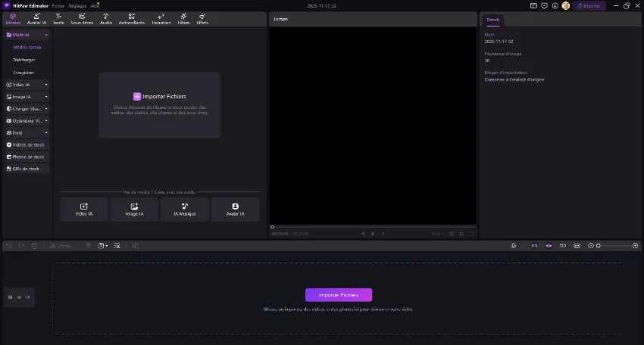Open the Transition effects panel
Viewport: 644px width, 345px height.
pos(161,19)
